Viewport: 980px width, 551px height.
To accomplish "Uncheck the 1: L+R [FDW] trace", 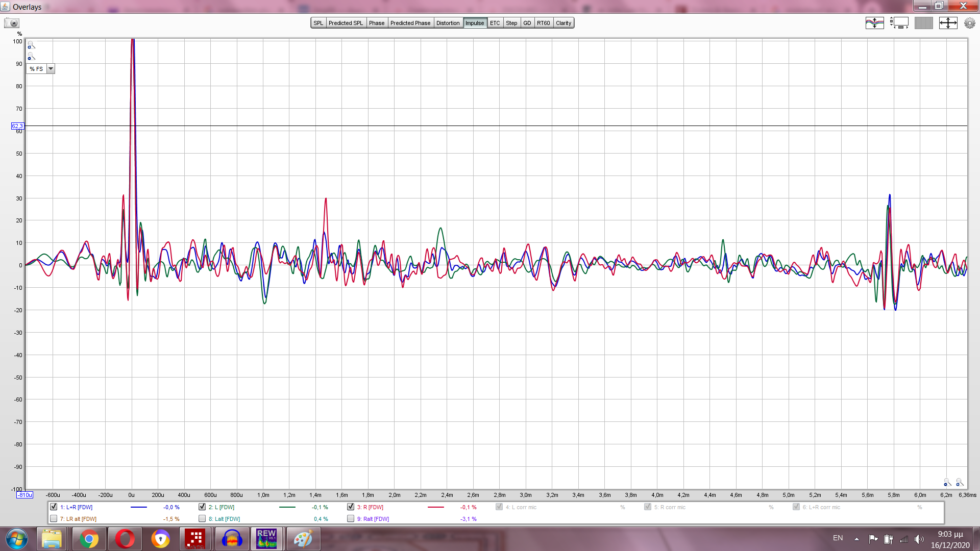I will click(x=54, y=507).
